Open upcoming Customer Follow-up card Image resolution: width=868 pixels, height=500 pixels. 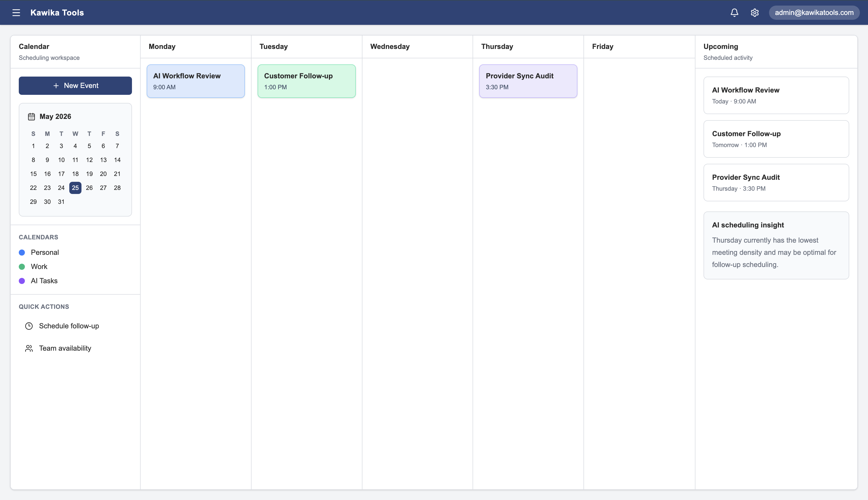click(x=776, y=139)
